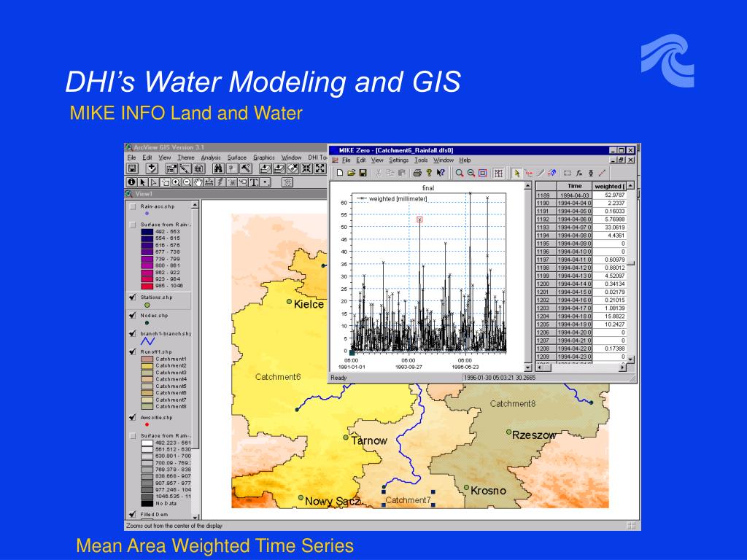
Task: Open the Legend Editor icon in ArcView
Action: click(x=185, y=168)
